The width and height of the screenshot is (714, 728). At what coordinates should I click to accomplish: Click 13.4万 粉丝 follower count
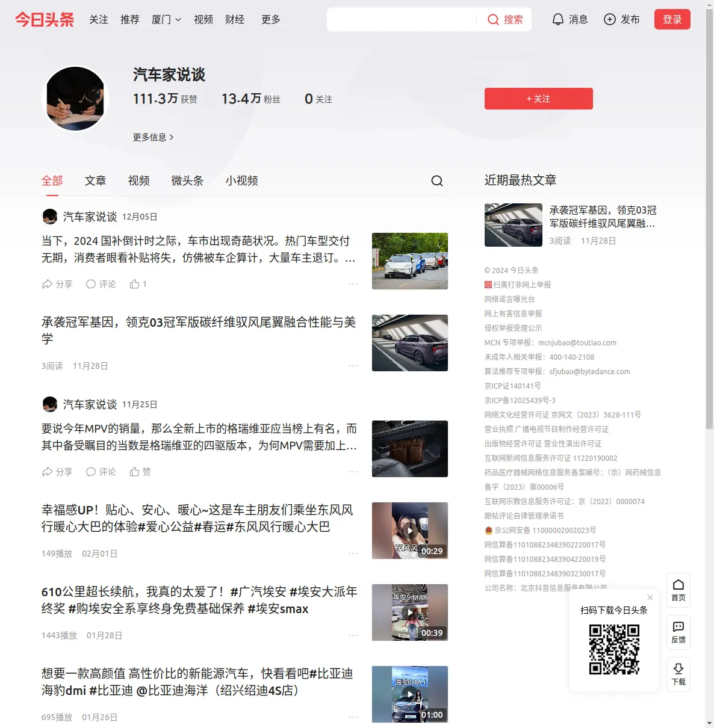pos(251,99)
